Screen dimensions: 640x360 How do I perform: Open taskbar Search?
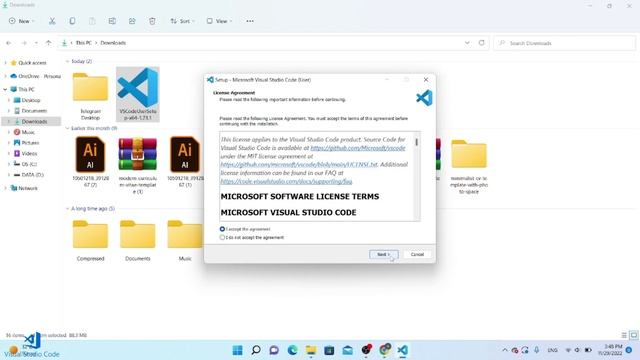(256, 350)
